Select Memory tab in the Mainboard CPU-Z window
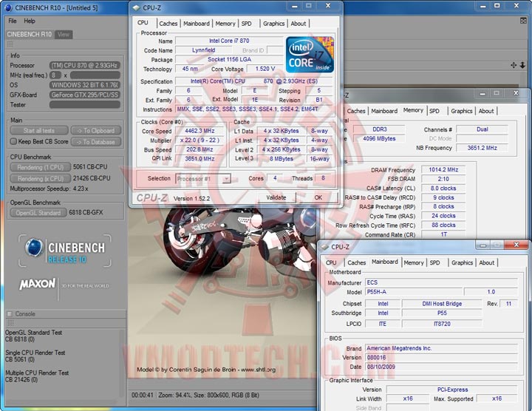The image size is (532, 411). pyautogui.click(x=414, y=262)
